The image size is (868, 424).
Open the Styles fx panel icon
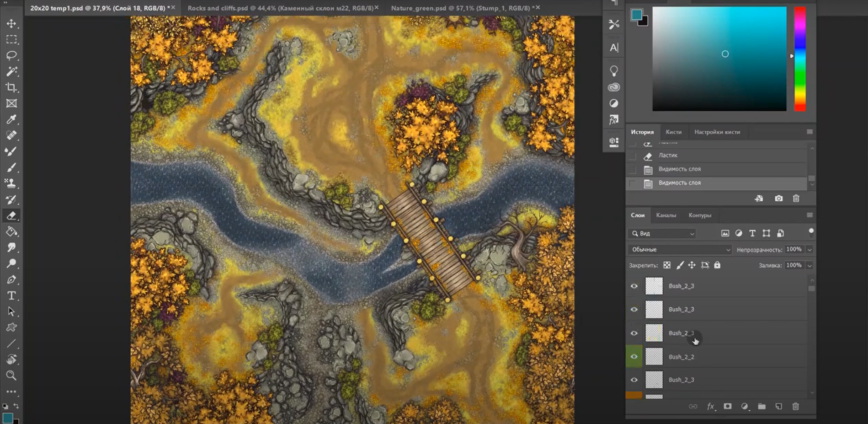click(614, 119)
